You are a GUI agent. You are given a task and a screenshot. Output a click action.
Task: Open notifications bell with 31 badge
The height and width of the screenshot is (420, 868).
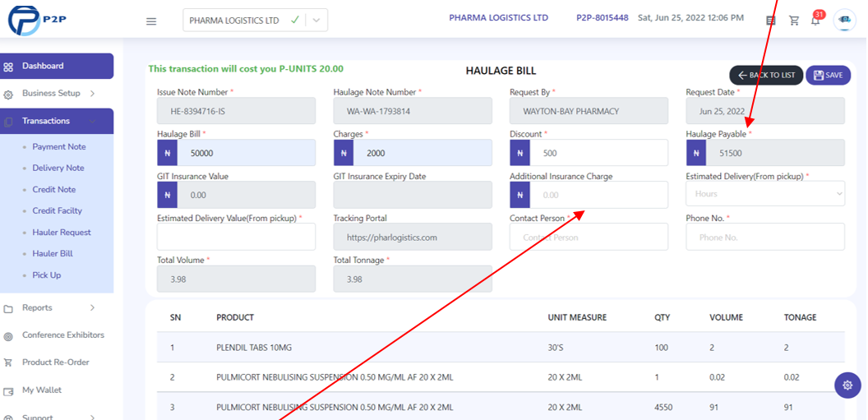tap(816, 20)
